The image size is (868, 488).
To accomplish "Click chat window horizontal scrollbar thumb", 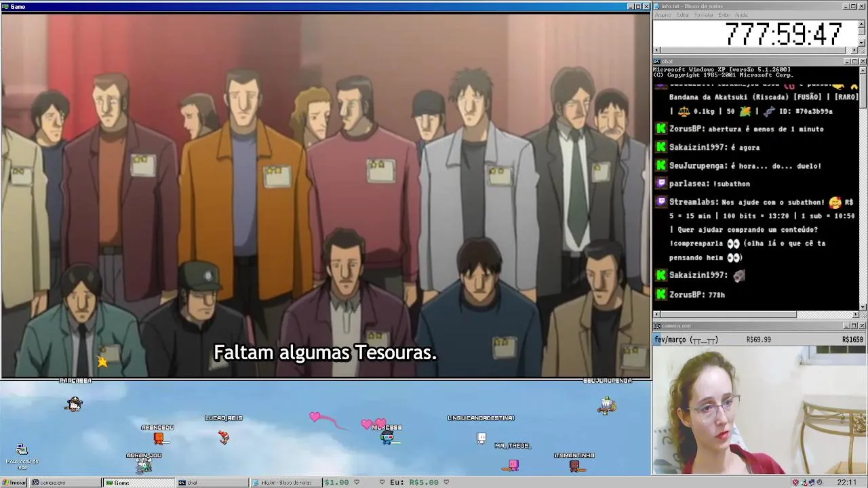I will coord(728,314).
